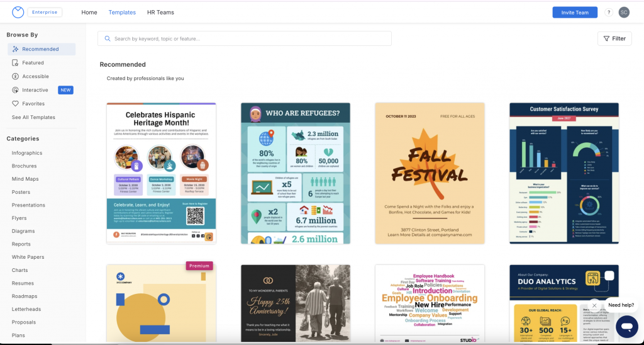Screen dimensions: 644x345
Task: Open Employee Onboarding word cloud template
Action: tap(430, 303)
